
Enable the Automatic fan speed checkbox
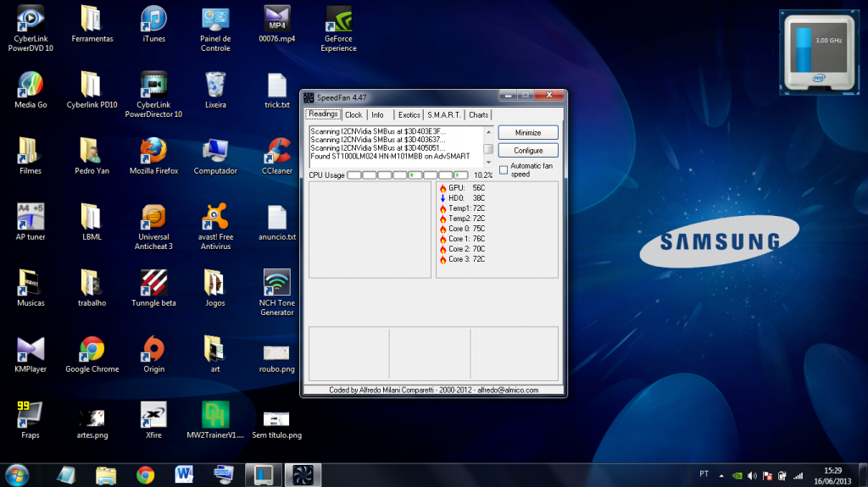[x=504, y=169]
